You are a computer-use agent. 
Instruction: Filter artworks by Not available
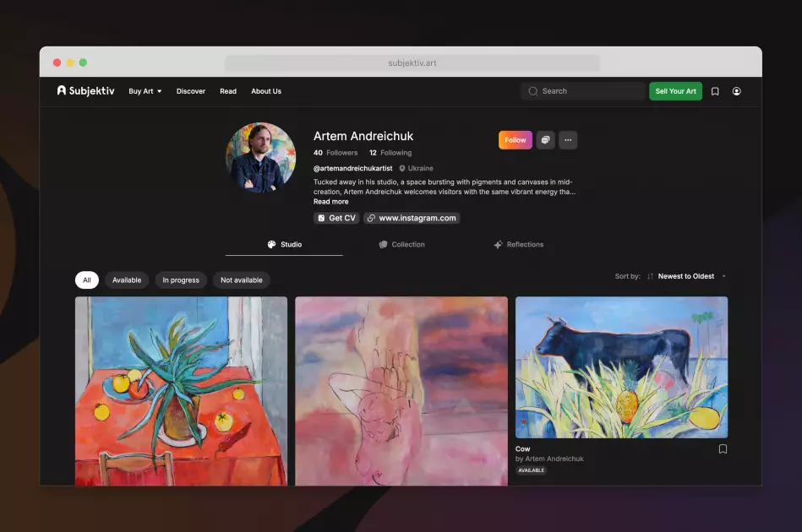pos(242,280)
